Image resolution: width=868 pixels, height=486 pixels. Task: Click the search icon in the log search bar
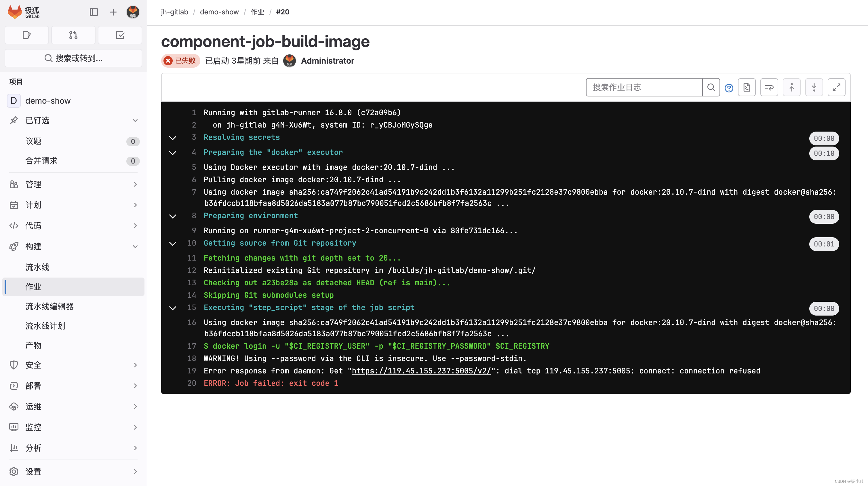coord(711,87)
